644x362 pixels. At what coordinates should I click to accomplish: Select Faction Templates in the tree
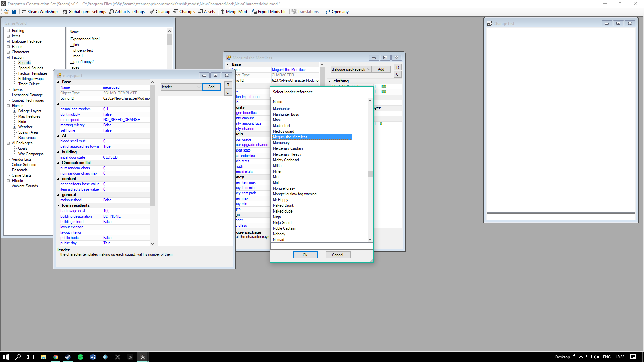pyautogui.click(x=33, y=73)
